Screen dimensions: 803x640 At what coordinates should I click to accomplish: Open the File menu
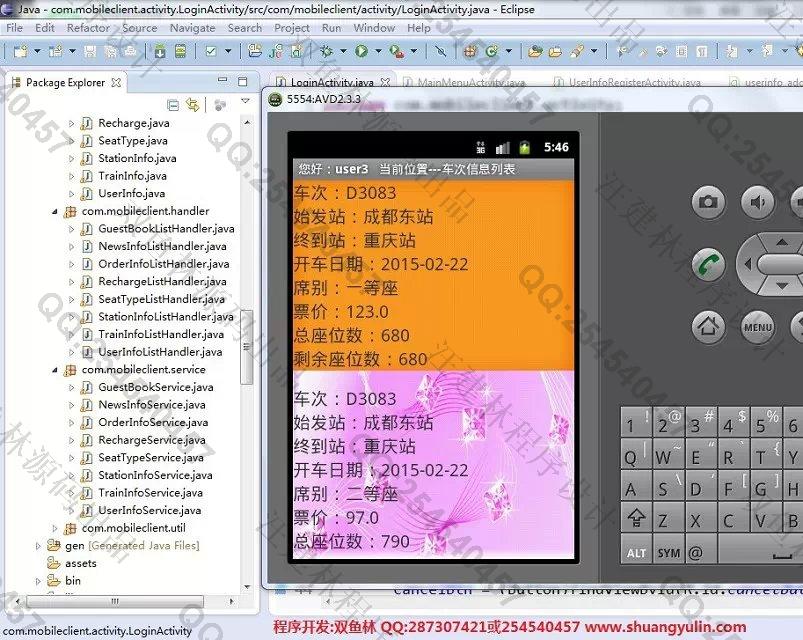click(x=14, y=28)
